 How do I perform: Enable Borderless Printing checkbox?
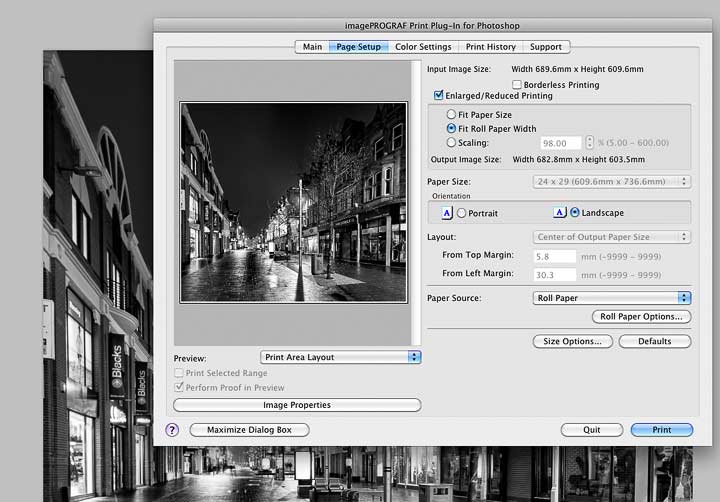pos(517,85)
